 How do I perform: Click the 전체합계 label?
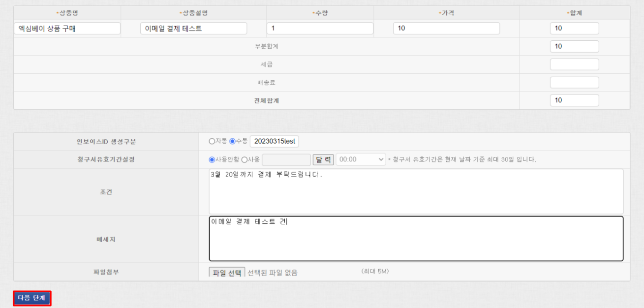267,100
